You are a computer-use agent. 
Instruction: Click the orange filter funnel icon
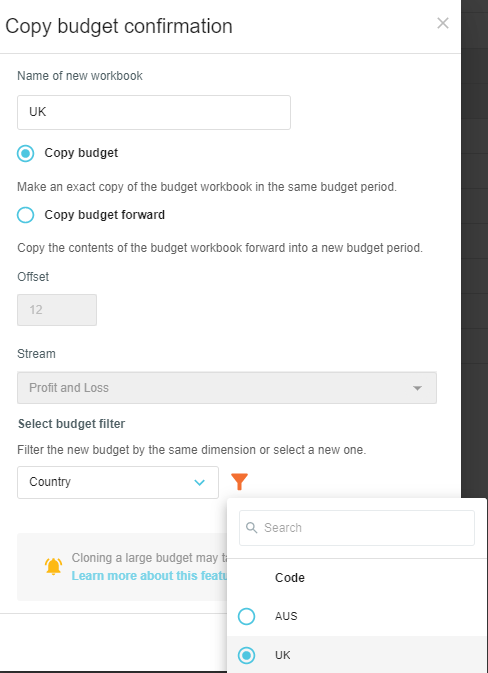[239, 482]
